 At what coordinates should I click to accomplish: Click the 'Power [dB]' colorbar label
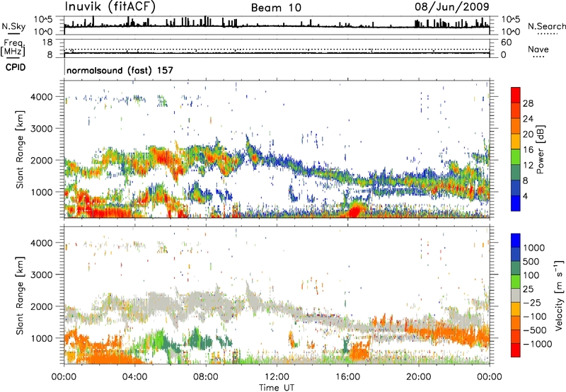pyautogui.click(x=540, y=149)
